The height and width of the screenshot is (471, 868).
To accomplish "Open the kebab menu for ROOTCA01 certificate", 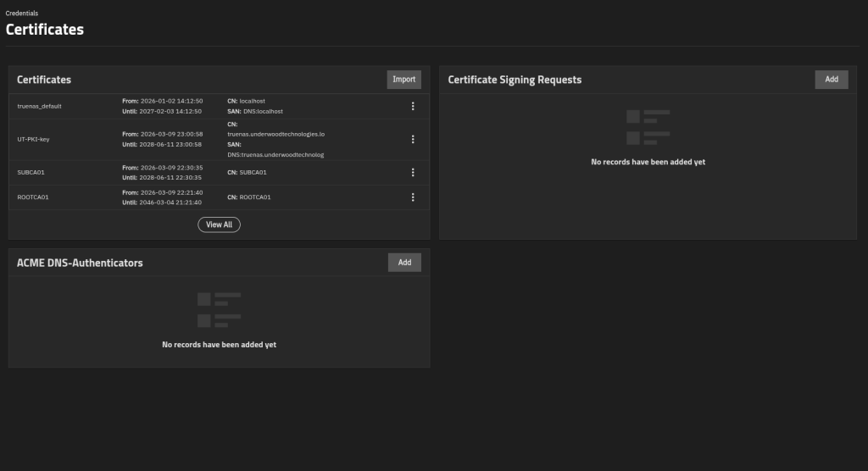I will [413, 197].
